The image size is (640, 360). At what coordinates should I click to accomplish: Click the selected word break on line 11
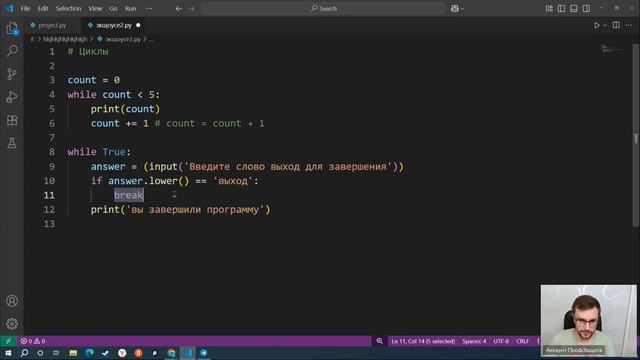coord(129,195)
